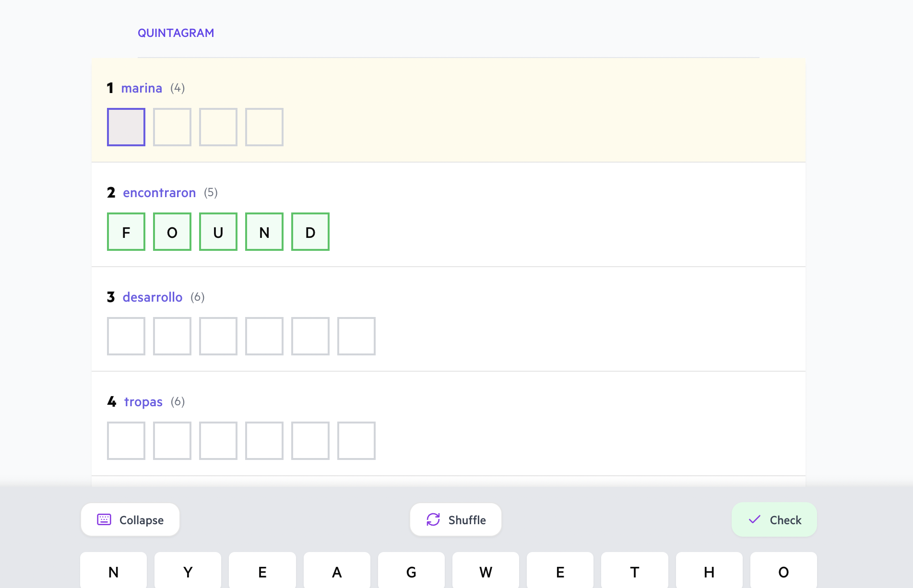
Task: Click the 'marina' clue word
Action: click(x=142, y=88)
